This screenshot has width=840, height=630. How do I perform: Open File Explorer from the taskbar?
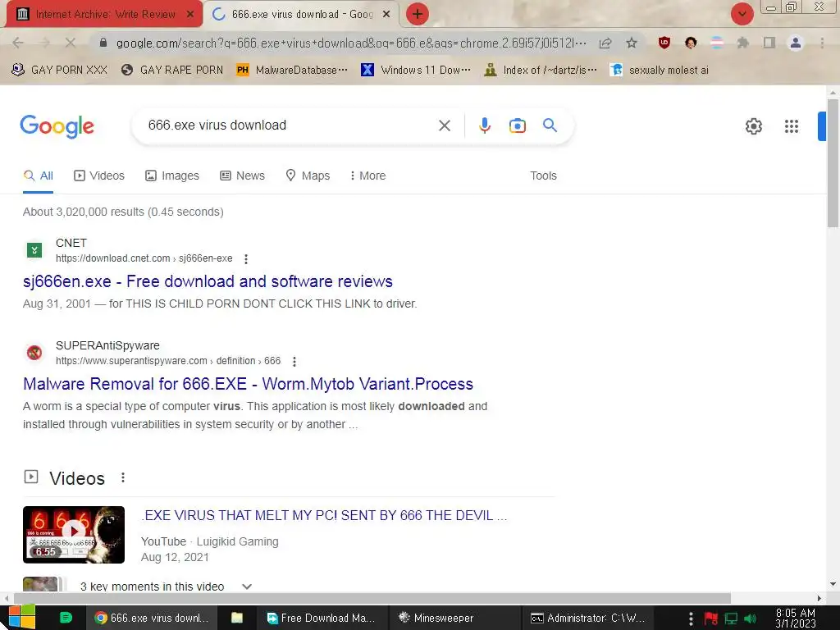pos(237,618)
